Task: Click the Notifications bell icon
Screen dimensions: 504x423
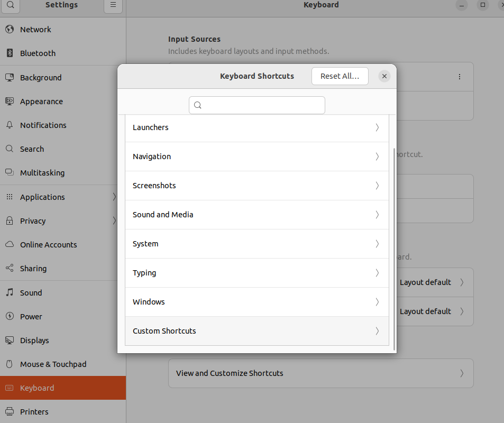Action: click(x=10, y=125)
